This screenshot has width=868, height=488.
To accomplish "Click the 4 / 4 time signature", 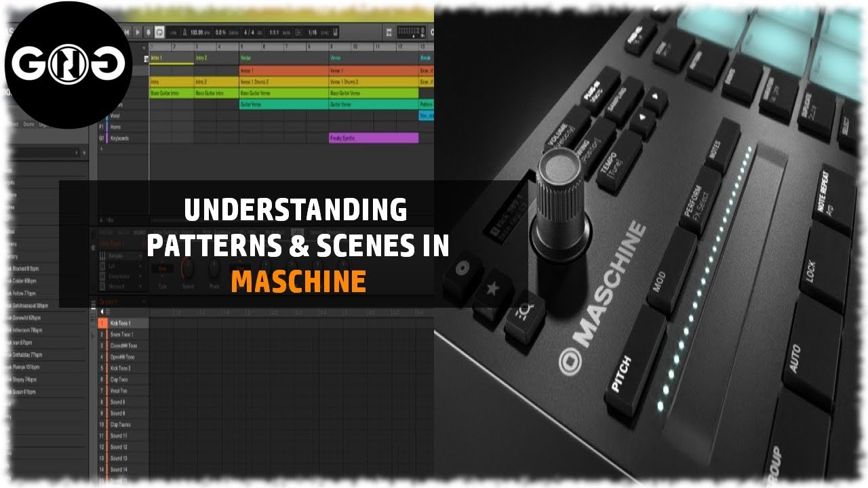I will click(249, 32).
